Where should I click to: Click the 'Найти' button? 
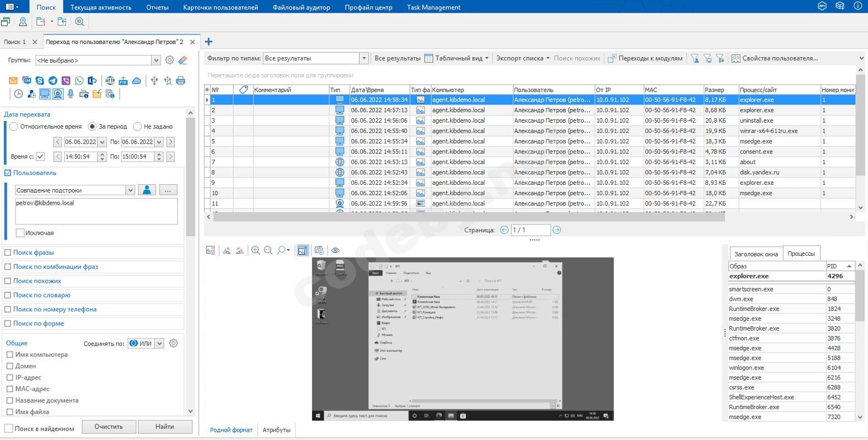[x=164, y=427]
